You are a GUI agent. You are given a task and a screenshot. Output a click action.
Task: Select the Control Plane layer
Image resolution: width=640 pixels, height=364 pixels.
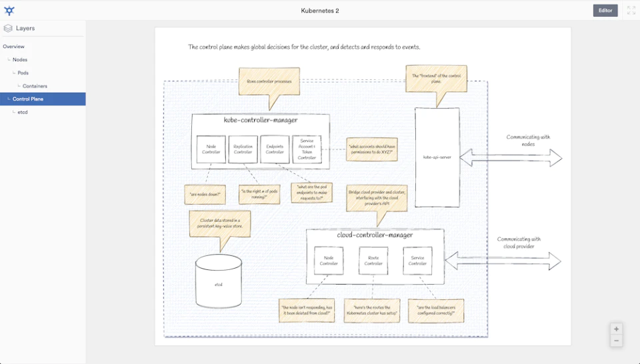tap(43, 99)
